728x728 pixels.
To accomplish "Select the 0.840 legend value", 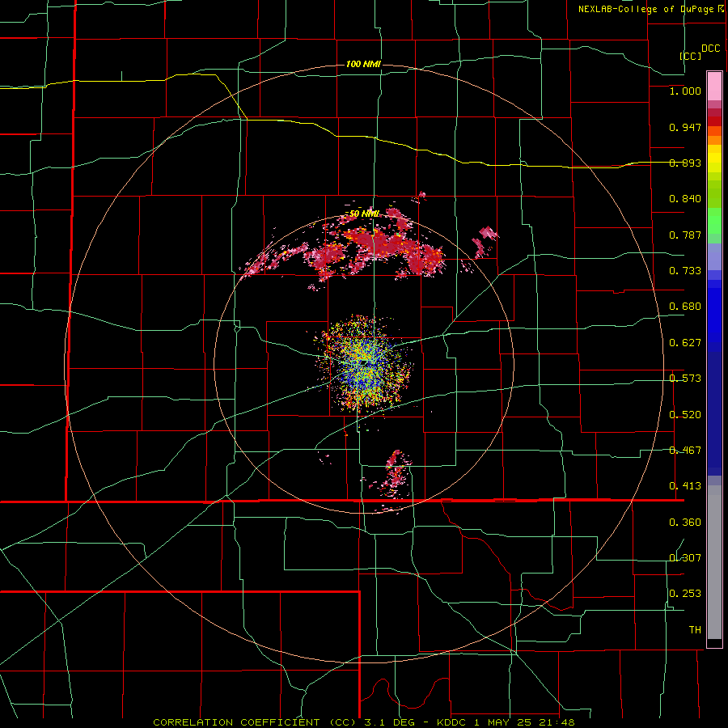I will tap(685, 199).
